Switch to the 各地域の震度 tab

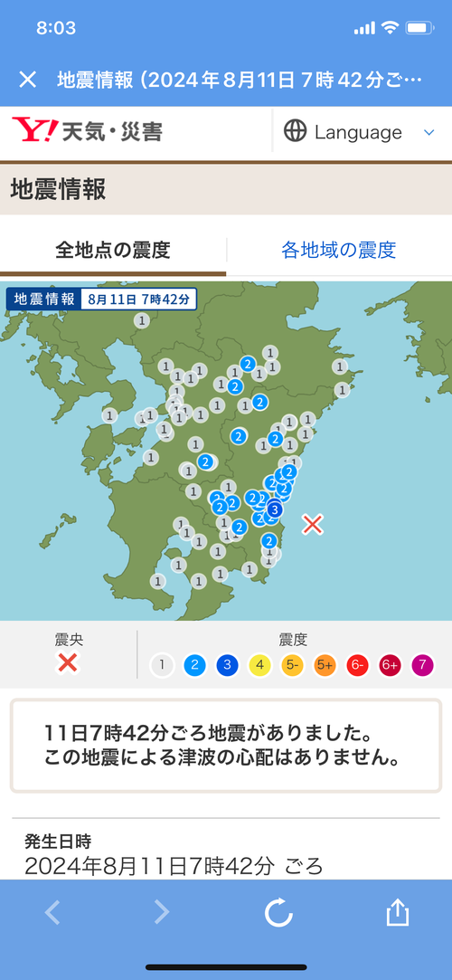point(339,250)
